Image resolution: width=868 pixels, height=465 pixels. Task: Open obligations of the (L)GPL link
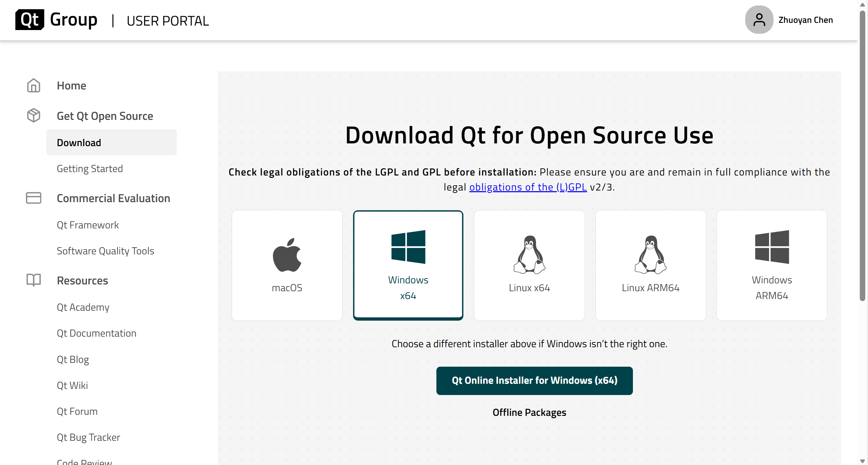coord(528,187)
